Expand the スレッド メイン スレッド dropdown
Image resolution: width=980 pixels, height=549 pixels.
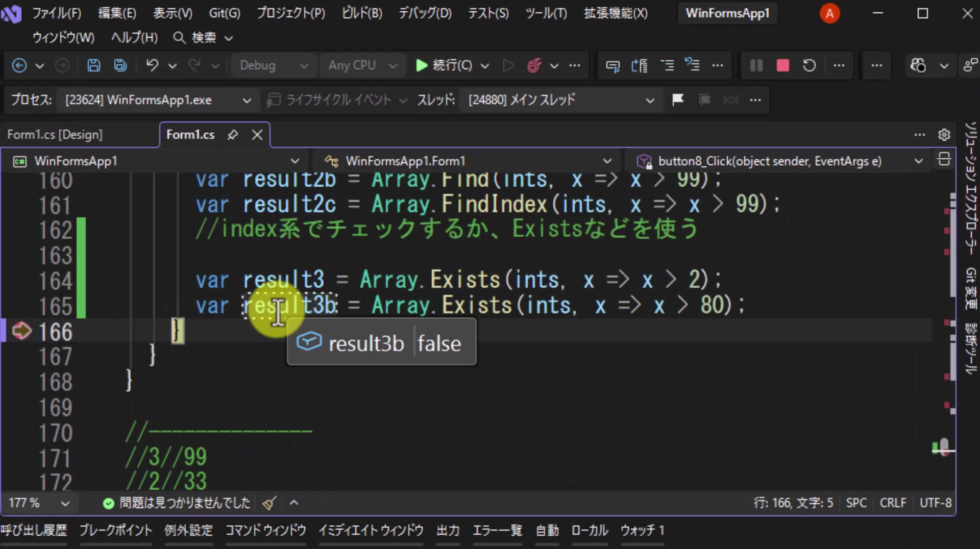(561, 99)
